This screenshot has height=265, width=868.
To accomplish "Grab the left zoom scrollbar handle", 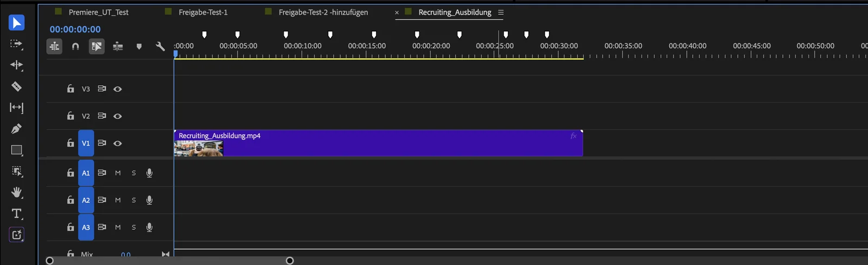I will 50,261.
